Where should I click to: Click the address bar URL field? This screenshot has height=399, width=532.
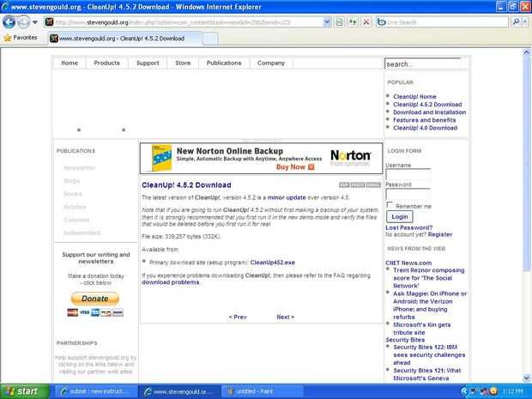click(x=184, y=22)
